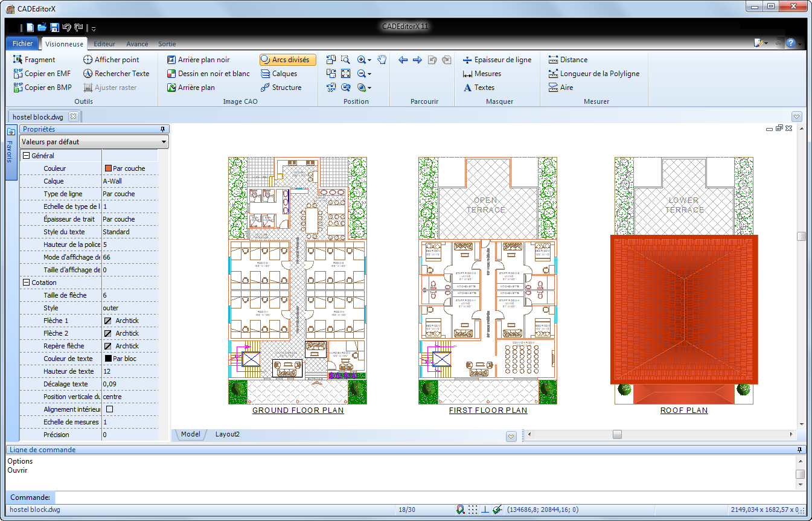Open the Calques layers dialog

click(279, 74)
